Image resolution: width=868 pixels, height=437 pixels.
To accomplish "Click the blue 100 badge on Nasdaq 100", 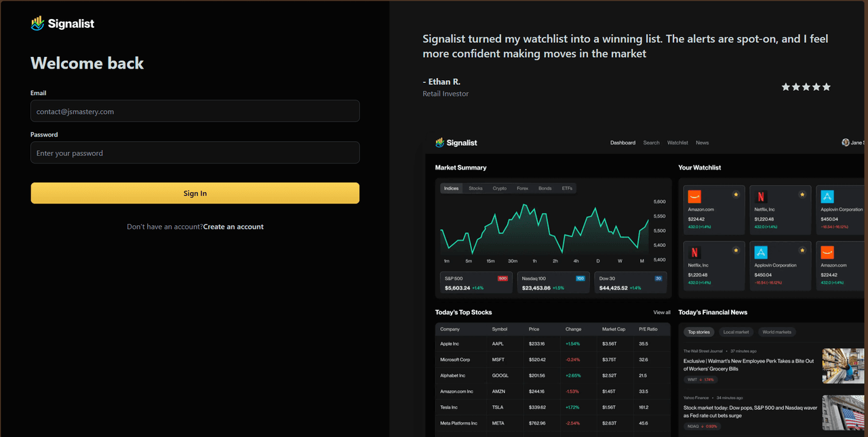I will (x=580, y=278).
